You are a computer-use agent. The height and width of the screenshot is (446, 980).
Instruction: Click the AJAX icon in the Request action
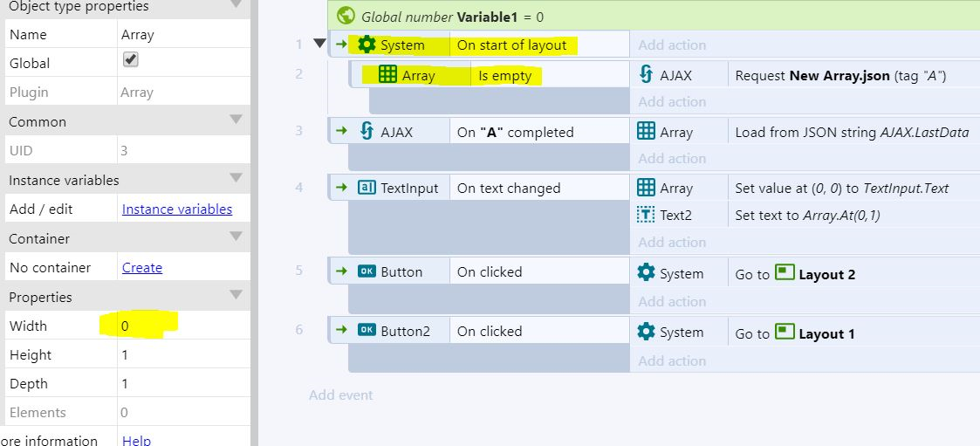point(647,75)
